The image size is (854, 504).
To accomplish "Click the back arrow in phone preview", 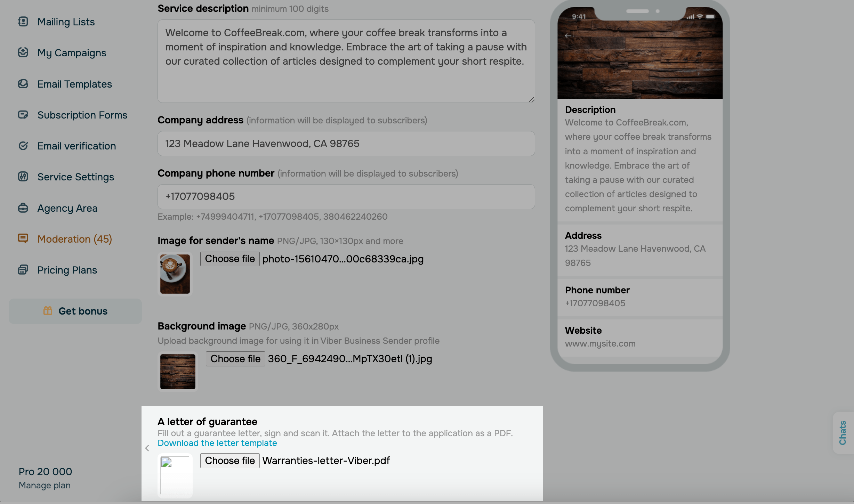I will (568, 35).
